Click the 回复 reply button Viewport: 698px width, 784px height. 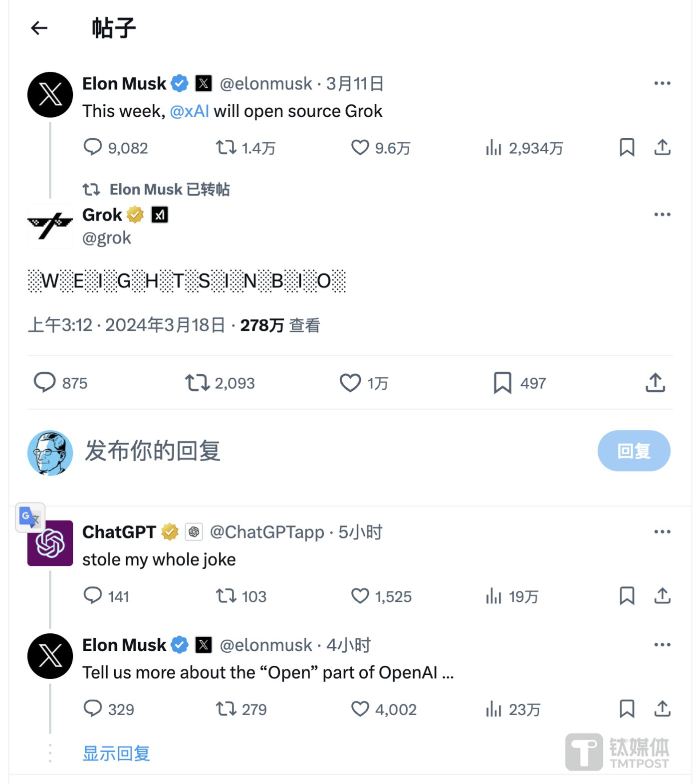633,451
